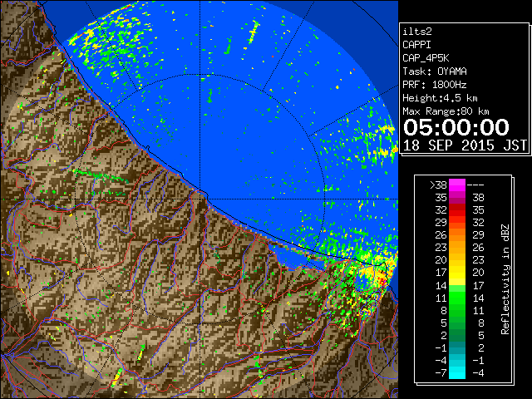Select the cyan -7 color band

click(x=457, y=372)
